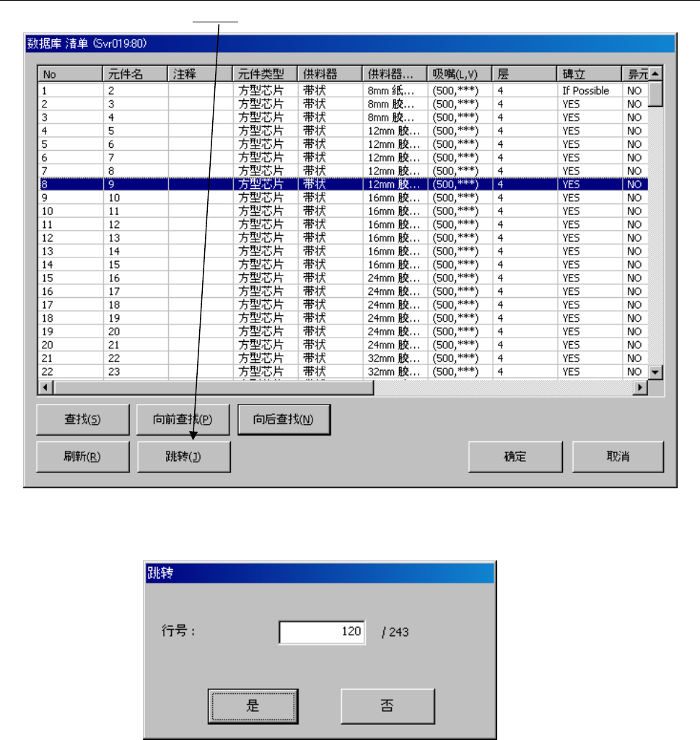700x740 pixels.
Task: Click the horizontal scrollbar left arrow
Action: coord(45,387)
